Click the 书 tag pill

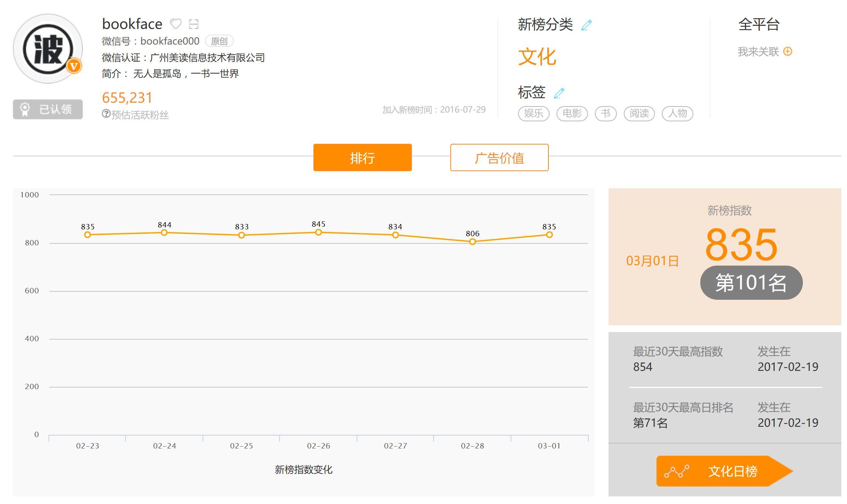point(605,113)
